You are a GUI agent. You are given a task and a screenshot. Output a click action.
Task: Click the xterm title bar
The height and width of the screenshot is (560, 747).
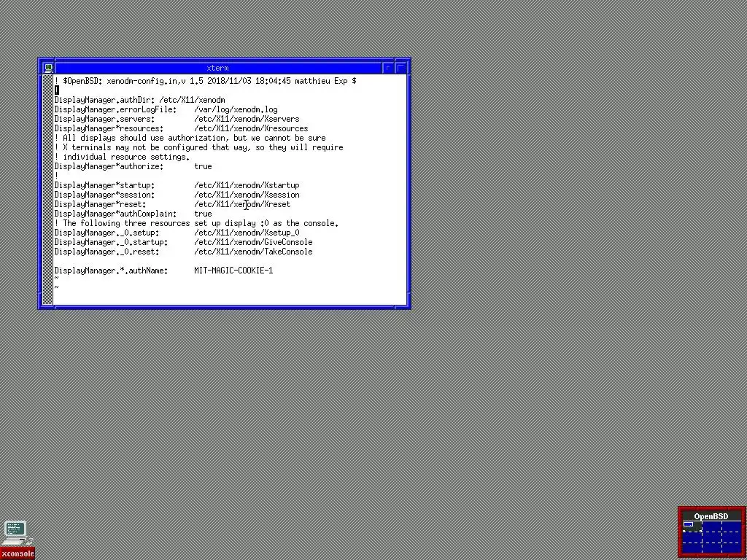click(217, 68)
